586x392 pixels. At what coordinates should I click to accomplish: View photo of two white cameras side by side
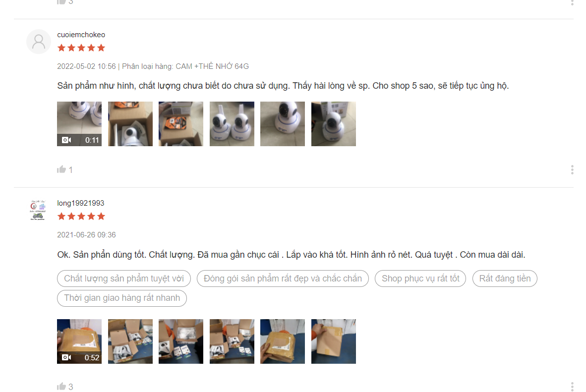(x=232, y=124)
